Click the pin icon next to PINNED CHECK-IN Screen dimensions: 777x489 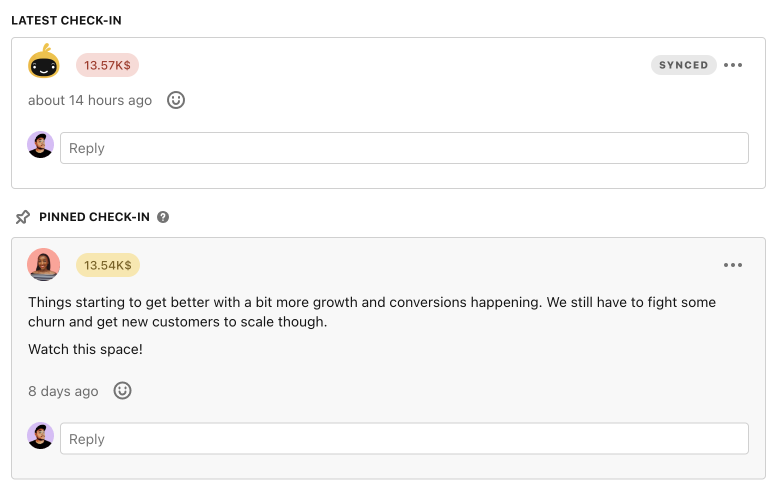(23, 217)
